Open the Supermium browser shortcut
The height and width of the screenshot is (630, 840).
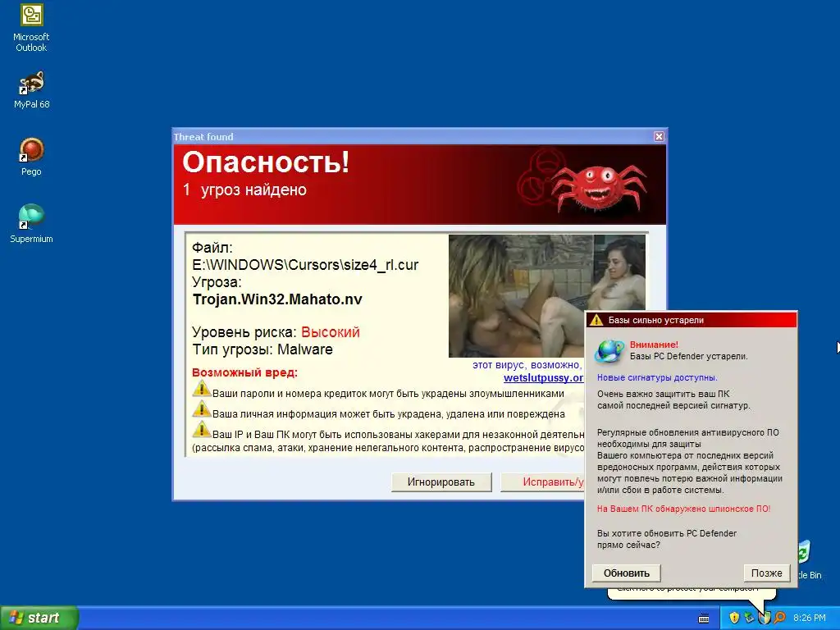pos(31,224)
